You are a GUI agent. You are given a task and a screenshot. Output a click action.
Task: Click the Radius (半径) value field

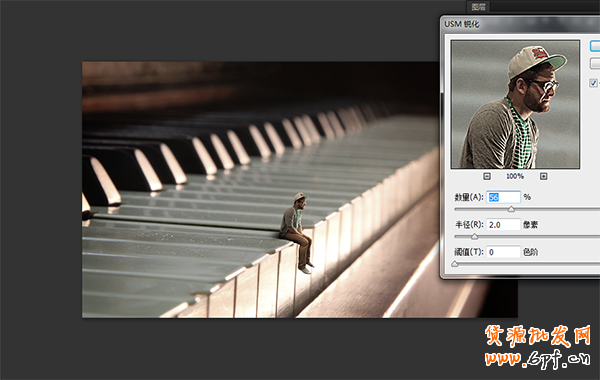click(x=503, y=225)
